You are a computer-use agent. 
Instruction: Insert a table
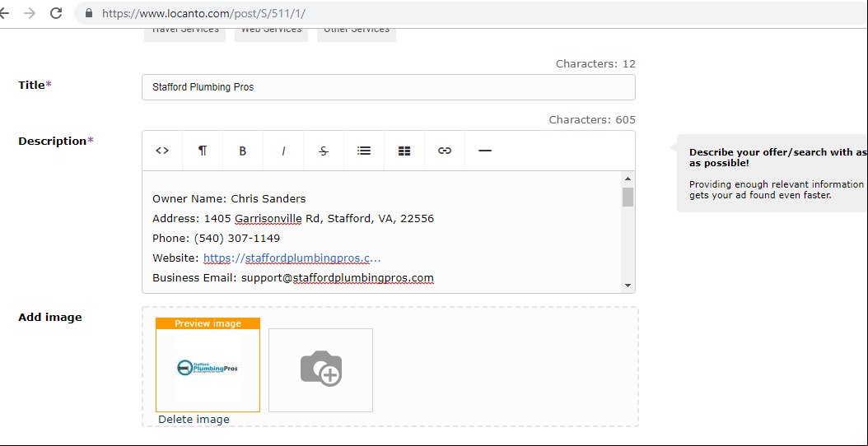[x=404, y=151]
